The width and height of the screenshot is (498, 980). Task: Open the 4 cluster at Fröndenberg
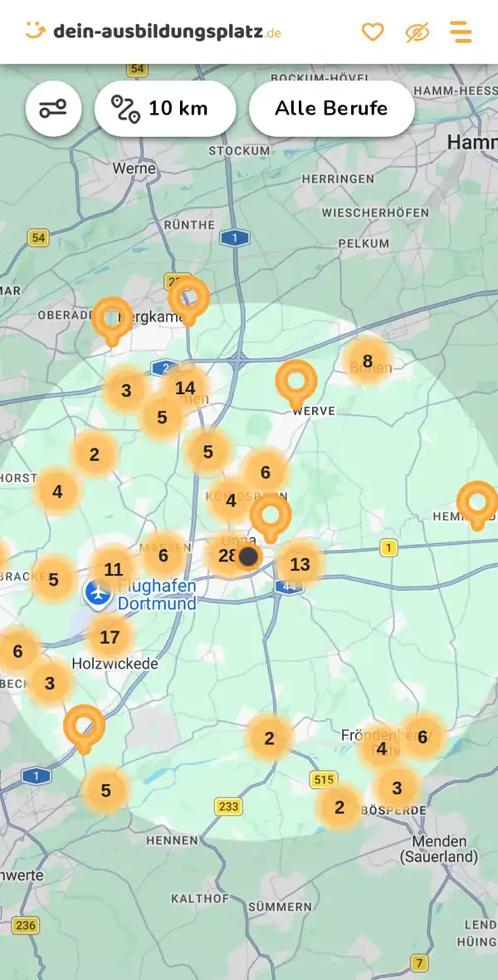tap(381, 748)
